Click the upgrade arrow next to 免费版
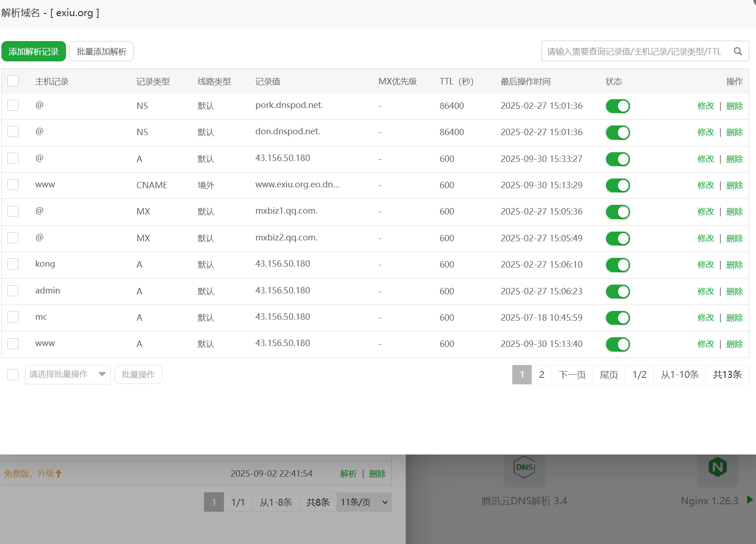The height and width of the screenshot is (544, 756). click(x=59, y=473)
